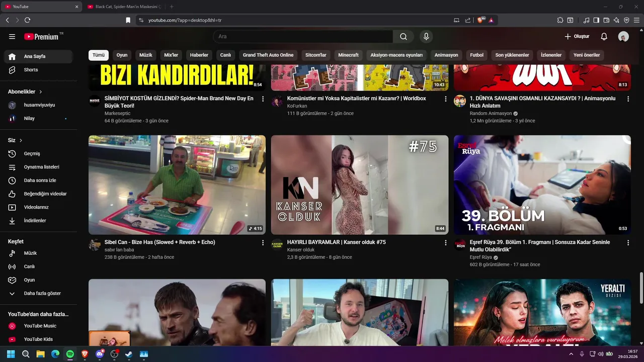Select the Minecraft filter chip

point(349,55)
